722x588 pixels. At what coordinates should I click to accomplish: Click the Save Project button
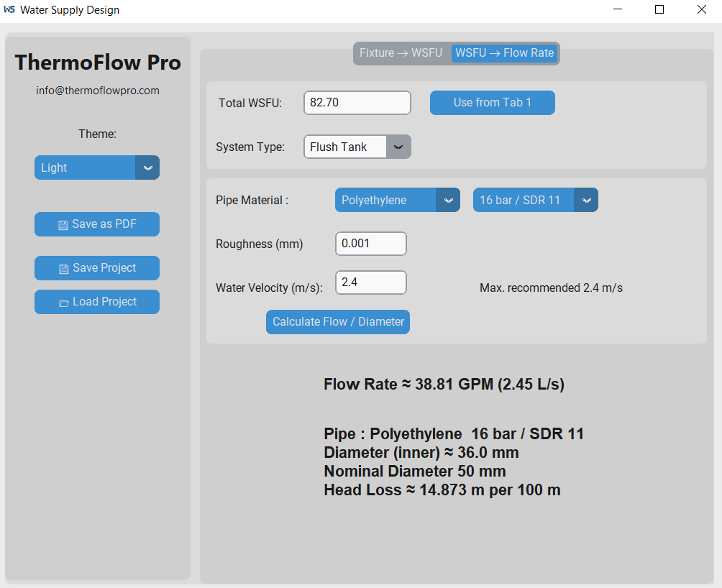pyautogui.click(x=97, y=268)
